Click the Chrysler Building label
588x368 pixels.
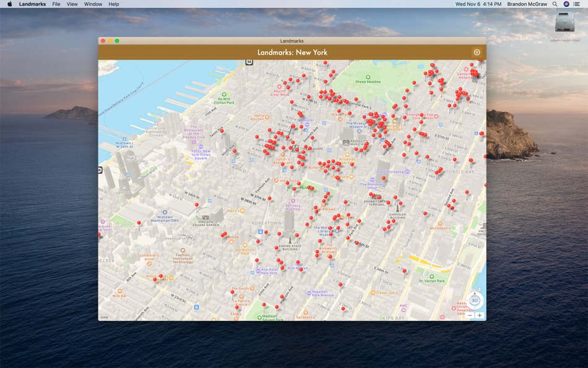(397, 216)
